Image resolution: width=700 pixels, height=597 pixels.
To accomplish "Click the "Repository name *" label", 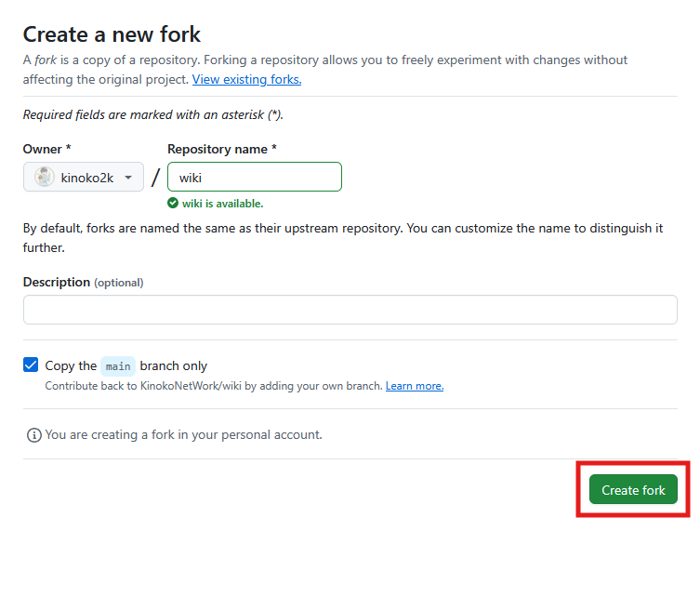I will (222, 149).
